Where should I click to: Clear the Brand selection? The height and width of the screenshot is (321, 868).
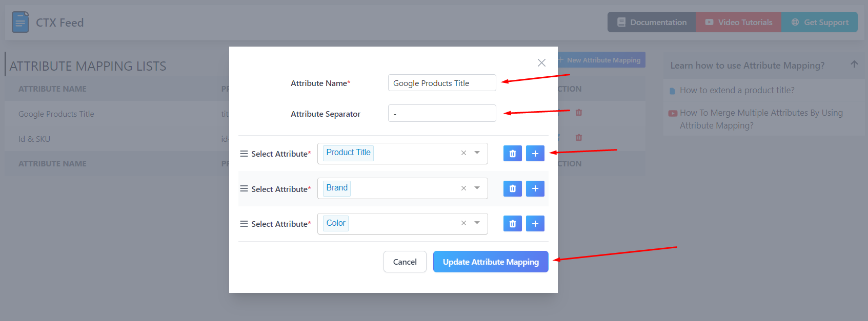click(x=463, y=188)
